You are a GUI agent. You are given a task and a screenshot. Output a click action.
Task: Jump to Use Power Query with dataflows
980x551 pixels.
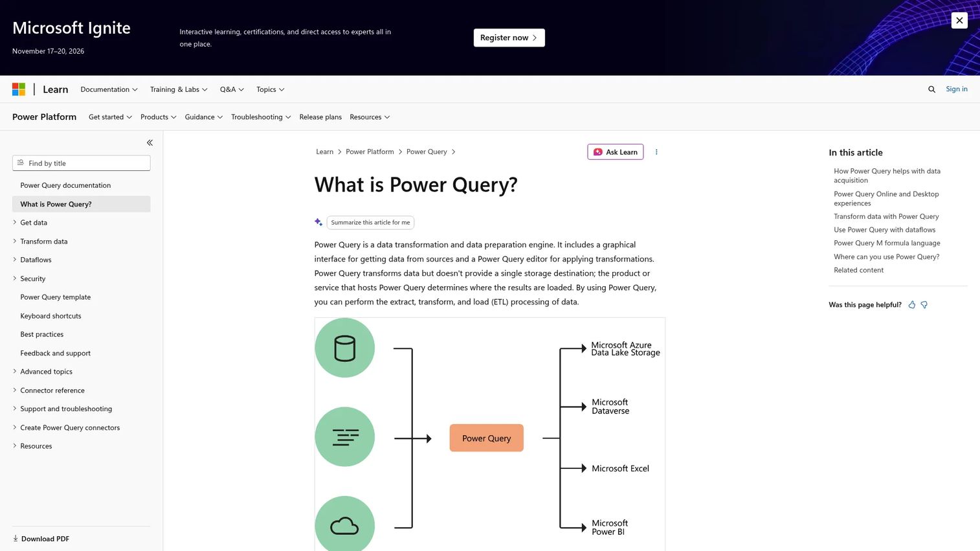tap(884, 230)
